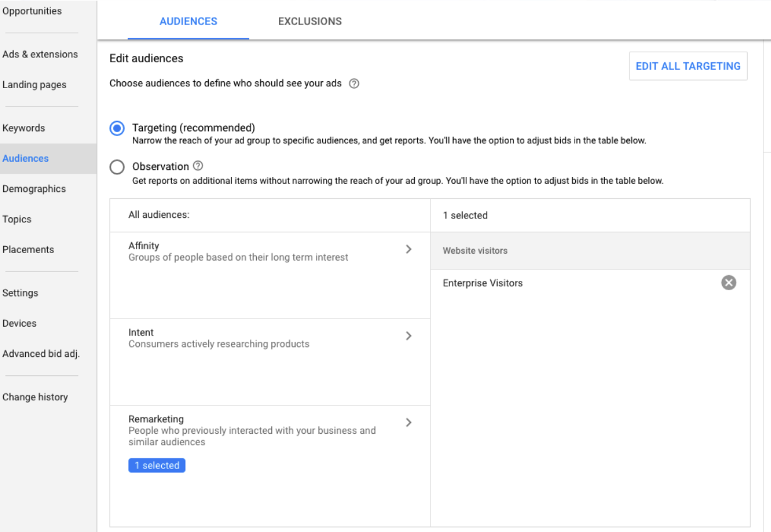Go to Placements in the sidebar
771x532 pixels.
28,250
